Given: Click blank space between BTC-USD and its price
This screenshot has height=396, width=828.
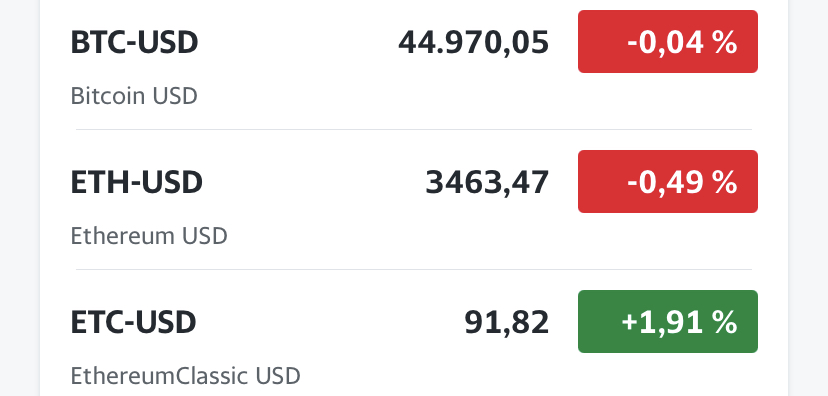Looking at the screenshot, I should point(298,42).
